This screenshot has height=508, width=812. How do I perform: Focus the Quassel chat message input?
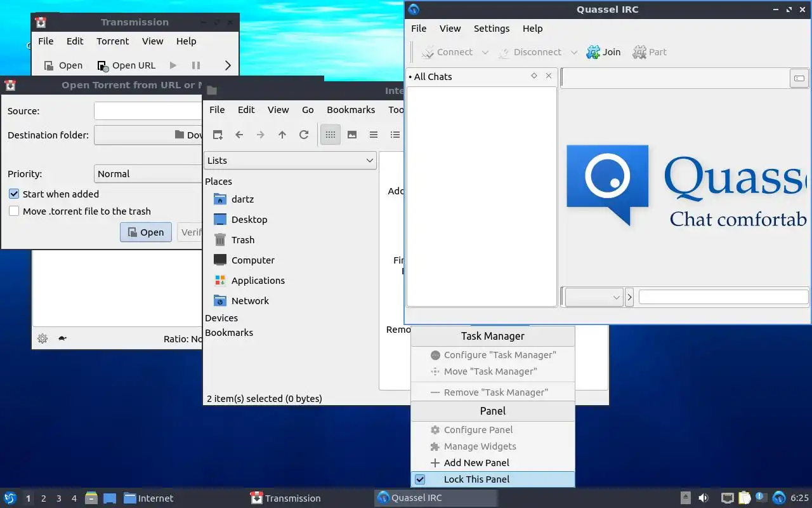tap(723, 297)
